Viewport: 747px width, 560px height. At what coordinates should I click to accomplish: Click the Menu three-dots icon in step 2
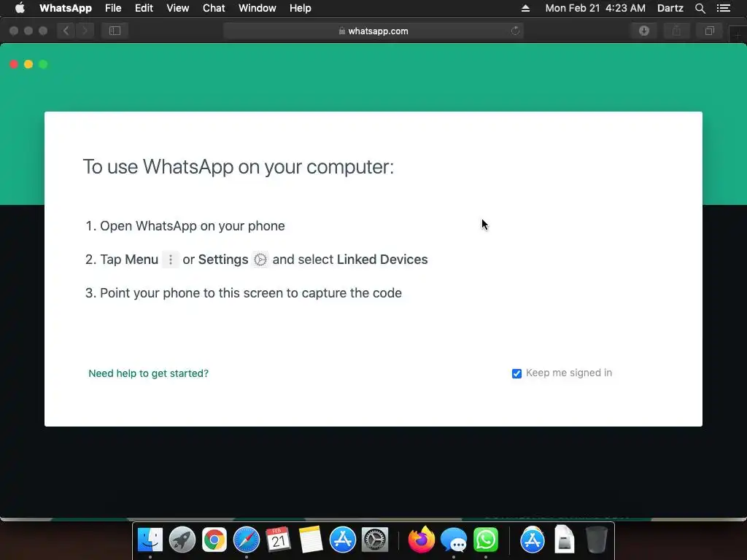[x=171, y=260]
